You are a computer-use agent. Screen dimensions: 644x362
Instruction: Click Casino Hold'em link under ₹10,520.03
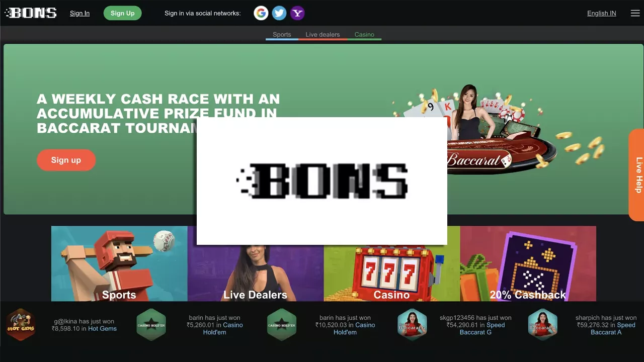point(354,328)
